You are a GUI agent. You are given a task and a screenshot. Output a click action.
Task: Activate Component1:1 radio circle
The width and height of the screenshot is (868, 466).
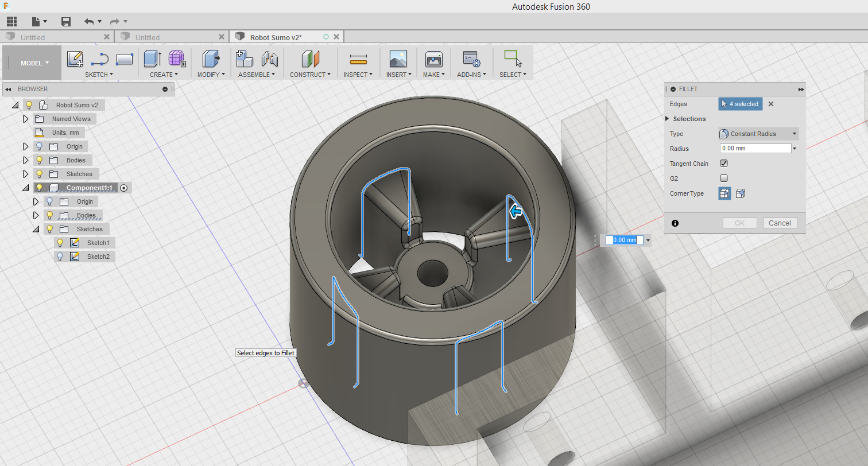(123, 188)
